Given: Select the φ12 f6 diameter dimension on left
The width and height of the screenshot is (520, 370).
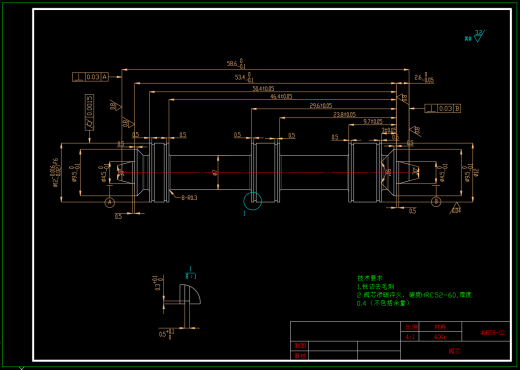Looking at the screenshot, I should point(56,172).
